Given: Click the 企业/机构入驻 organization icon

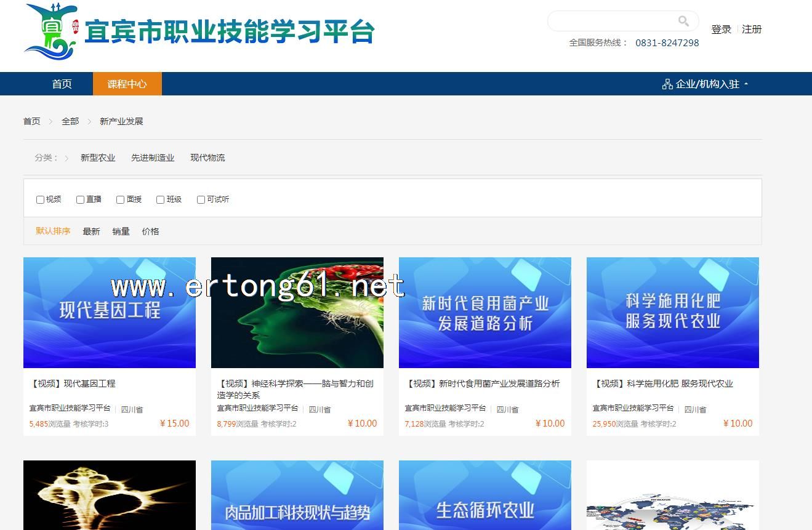Looking at the screenshot, I should pyautogui.click(x=667, y=84).
